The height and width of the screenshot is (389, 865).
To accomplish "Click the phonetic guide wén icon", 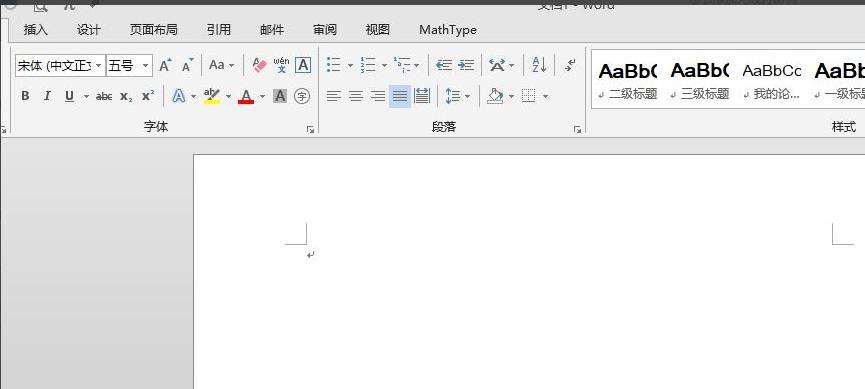I will tap(281, 65).
